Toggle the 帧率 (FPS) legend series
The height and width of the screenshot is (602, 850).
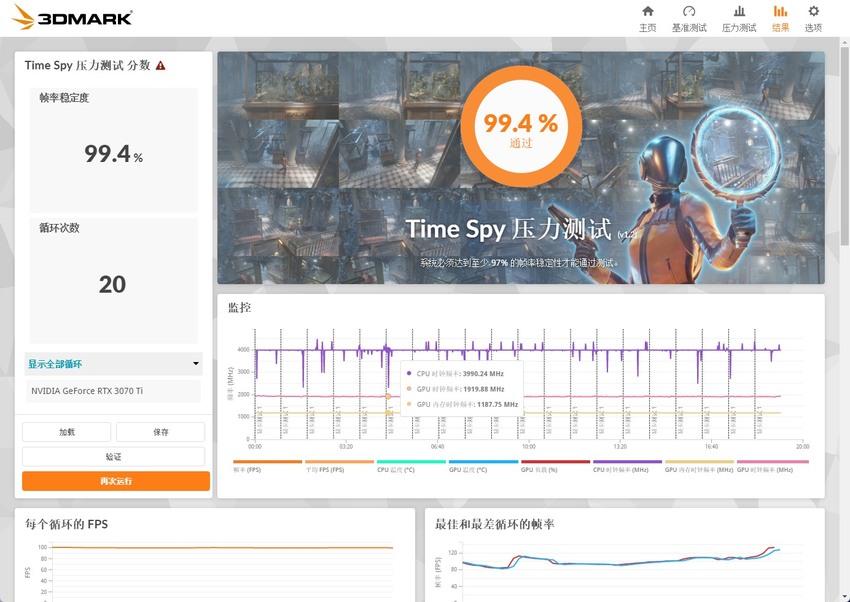point(267,467)
